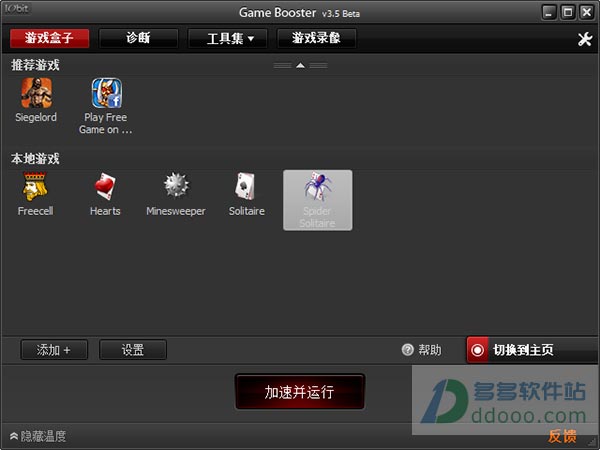Click the 加速并运行 boost button
The height and width of the screenshot is (450, 600).
(300, 392)
